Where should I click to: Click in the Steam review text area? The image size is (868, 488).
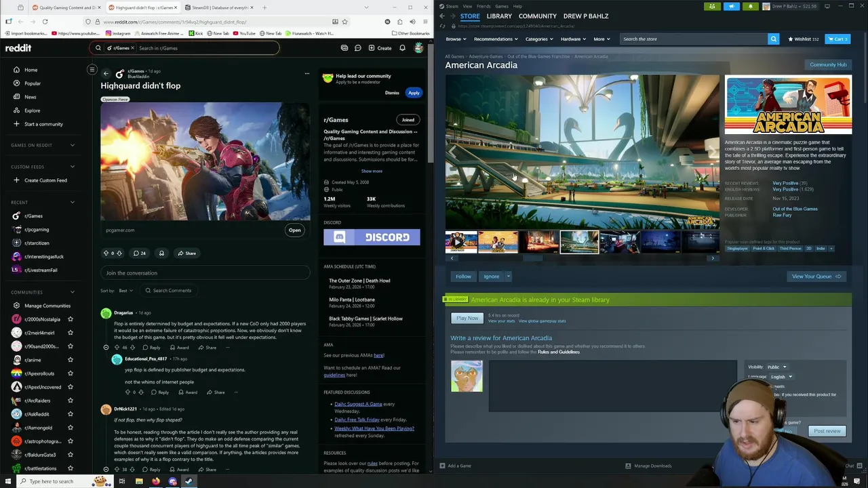coord(612,386)
